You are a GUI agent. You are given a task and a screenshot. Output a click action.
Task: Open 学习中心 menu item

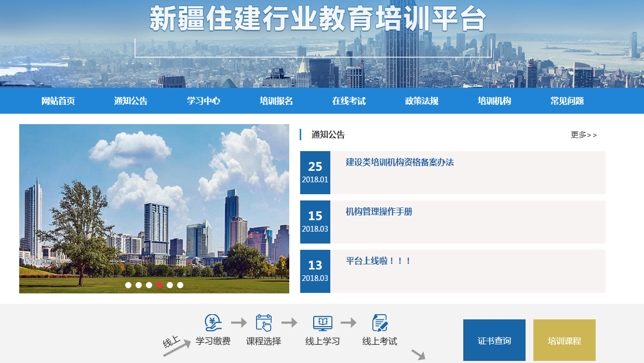204,101
